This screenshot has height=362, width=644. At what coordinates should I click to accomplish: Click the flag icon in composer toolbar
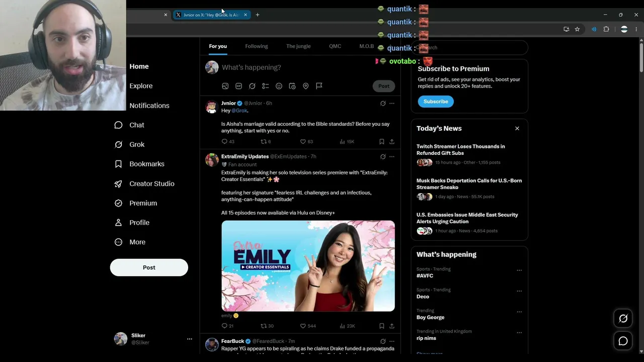pyautogui.click(x=319, y=86)
